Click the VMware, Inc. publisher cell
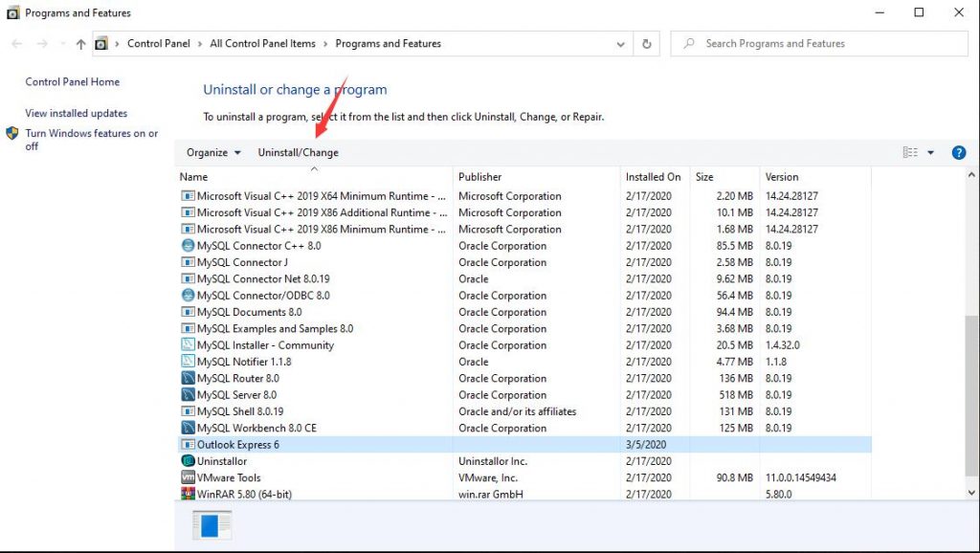This screenshot has height=553, width=980. point(488,477)
